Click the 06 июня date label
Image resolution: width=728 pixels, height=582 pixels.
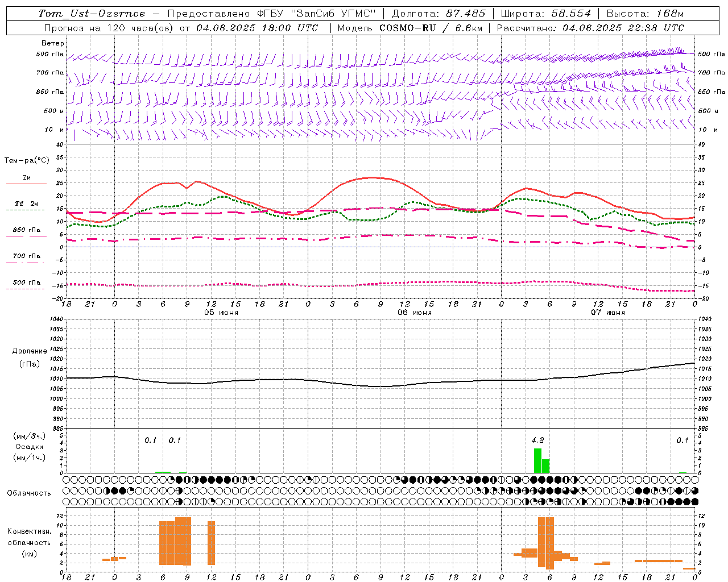point(415,313)
